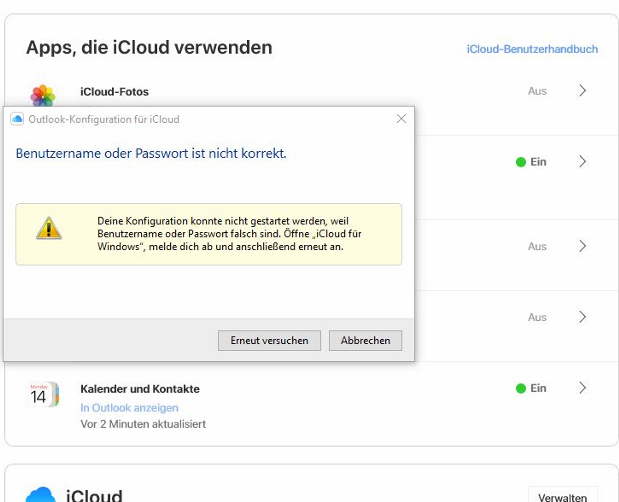Click the iCloud-Fotos label text
Screen dimensions: 619x502
click(114, 92)
